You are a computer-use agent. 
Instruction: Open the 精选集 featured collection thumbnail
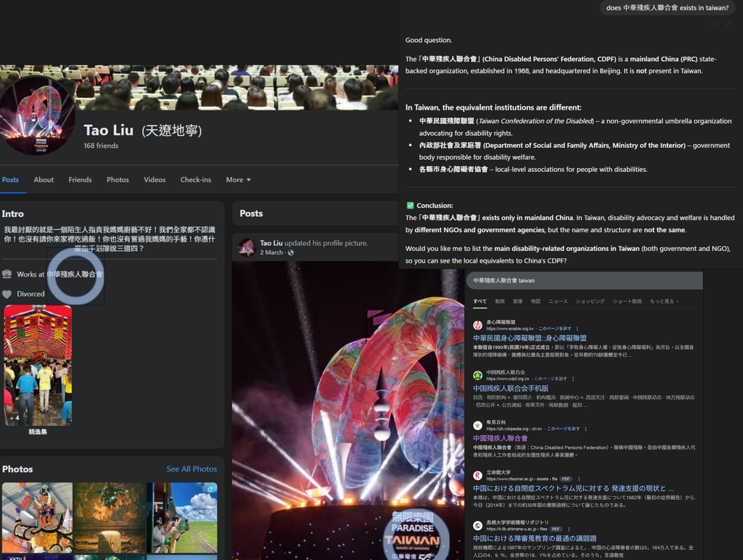(38, 366)
